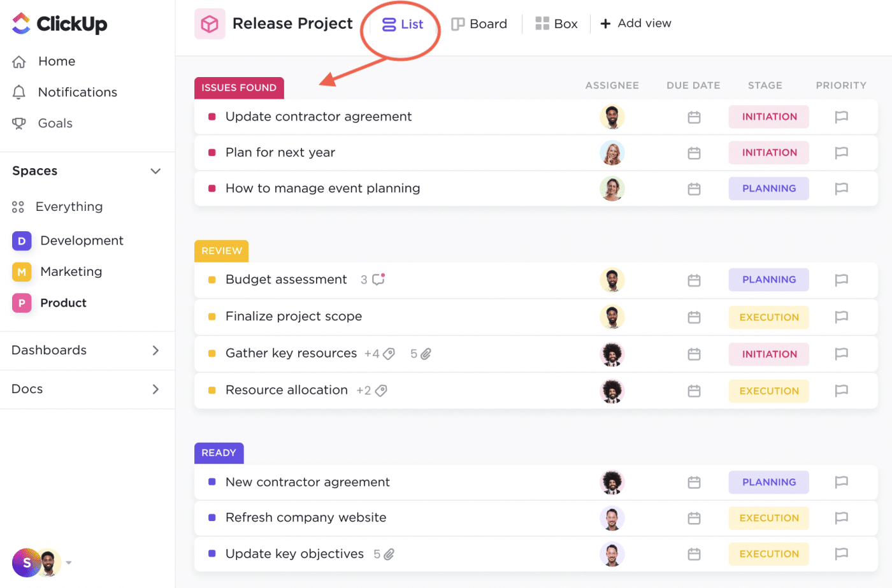Click the Notifications bell icon
Viewport: 892px width, 588px height.
pos(19,92)
